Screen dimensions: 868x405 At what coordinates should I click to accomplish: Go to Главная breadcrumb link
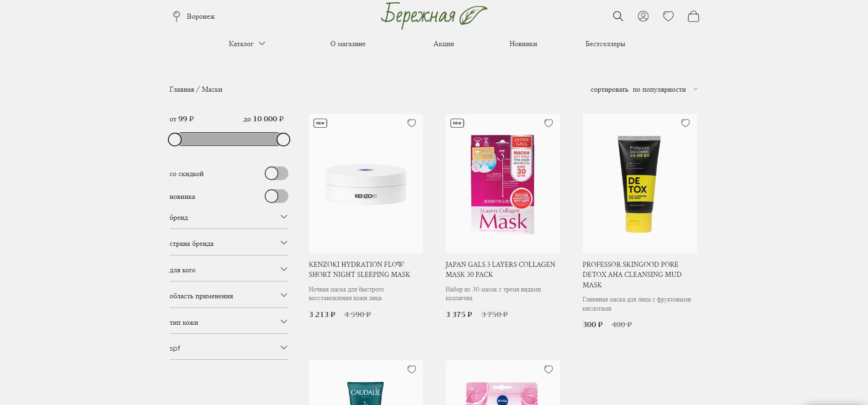[x=182, y=89]
